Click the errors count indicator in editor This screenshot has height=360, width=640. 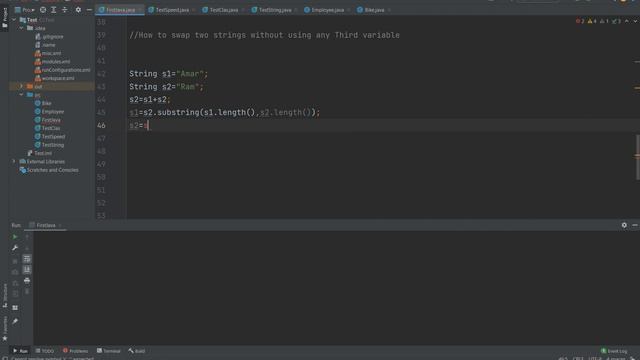click(x=580, y=21)
